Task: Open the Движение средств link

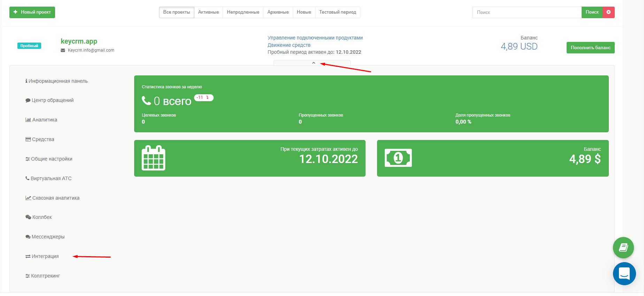Action: point(289,45)
